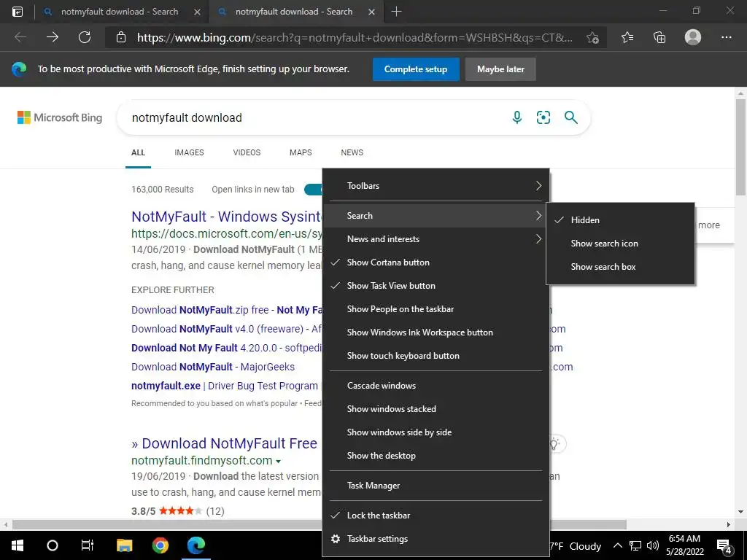Open the notification center icon

(x=724, y=545)
